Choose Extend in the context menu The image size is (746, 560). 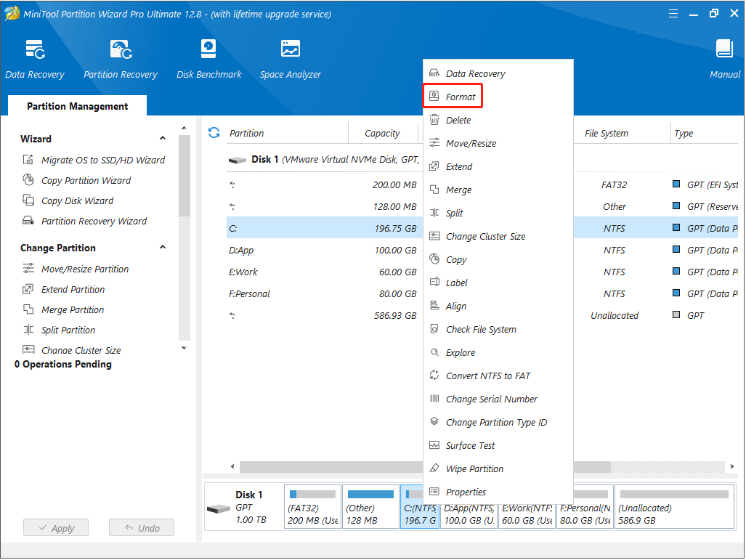pyautogui.click(x=498, y=166)
